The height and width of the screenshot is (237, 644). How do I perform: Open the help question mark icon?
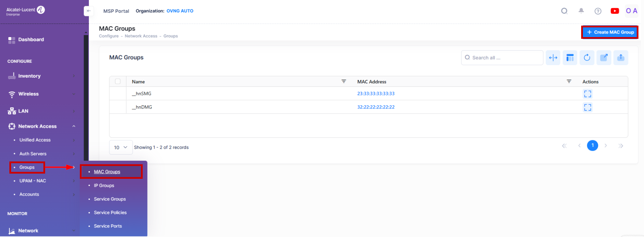598,11
